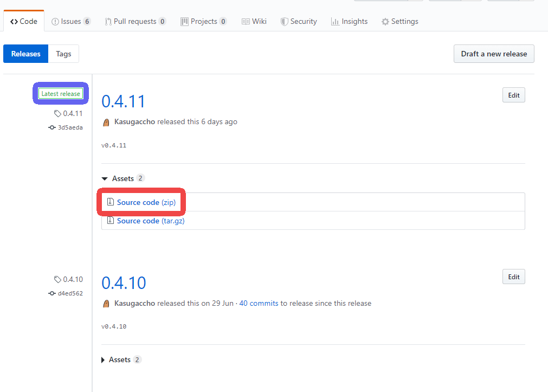Click the Latest release badge

61,94
